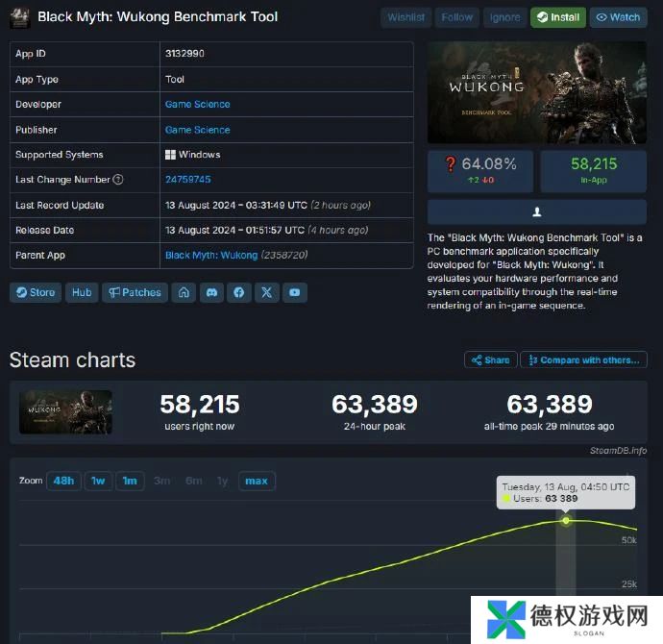This screenshot has width=663, height=644.
Task: Open the Steam Store page button
Action: point(36,292)
